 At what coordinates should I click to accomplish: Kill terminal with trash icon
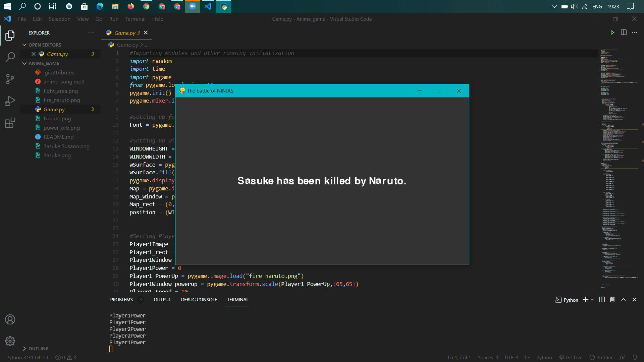tap(612, 300)
